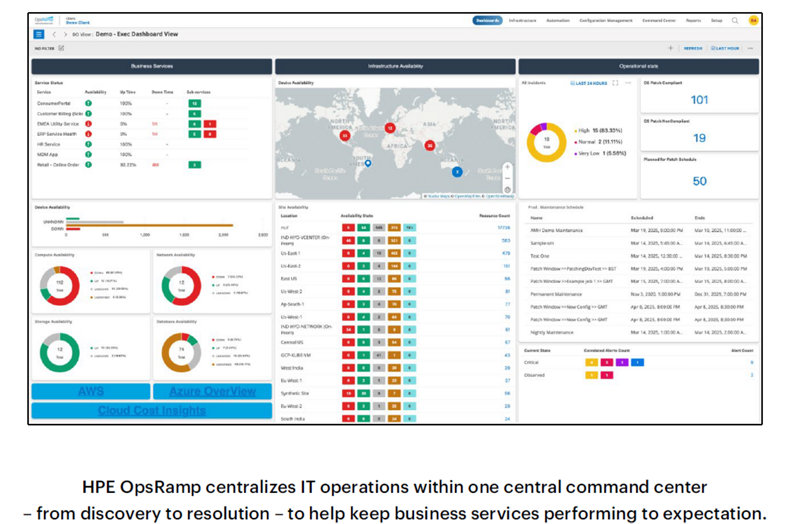Open the Configuration Management menu
The image size is (800, 524).
point(606,20)
